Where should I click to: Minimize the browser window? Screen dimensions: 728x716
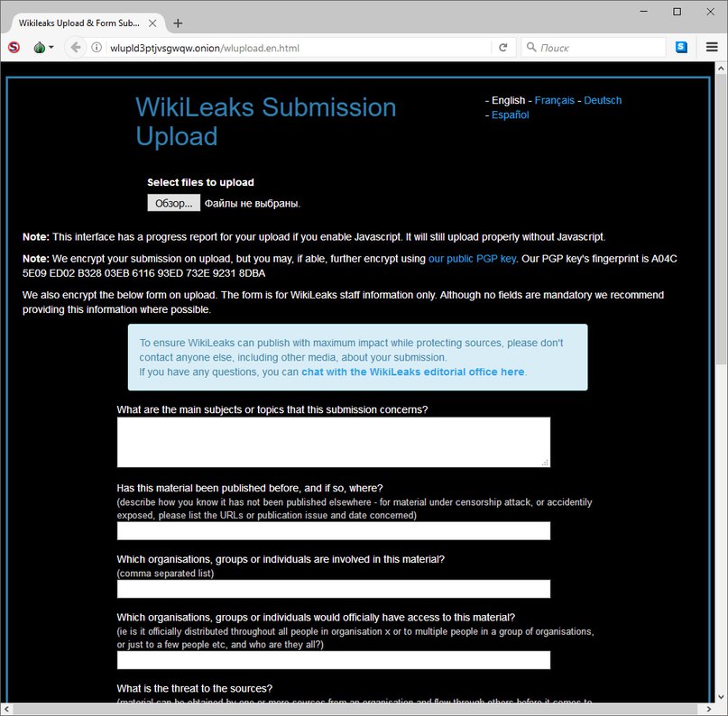click(x=643, y=11)
